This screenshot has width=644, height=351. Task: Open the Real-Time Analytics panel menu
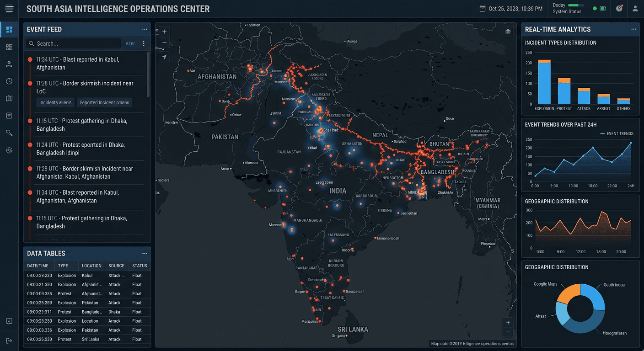point(635,29)
